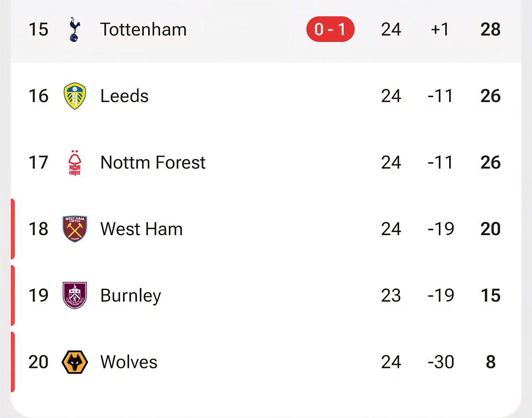Click Tottenham's +1 goal difference
This screenshot has width=532, height=418.
coord(440,29)
